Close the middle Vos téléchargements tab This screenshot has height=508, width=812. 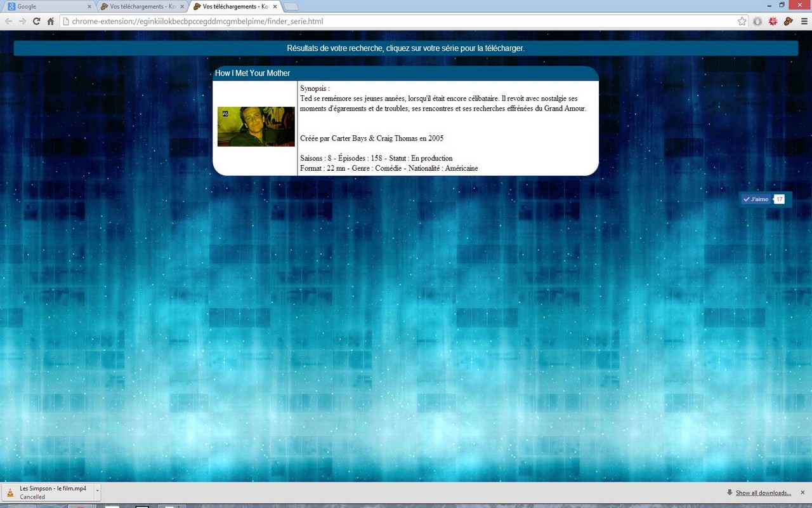182,6
